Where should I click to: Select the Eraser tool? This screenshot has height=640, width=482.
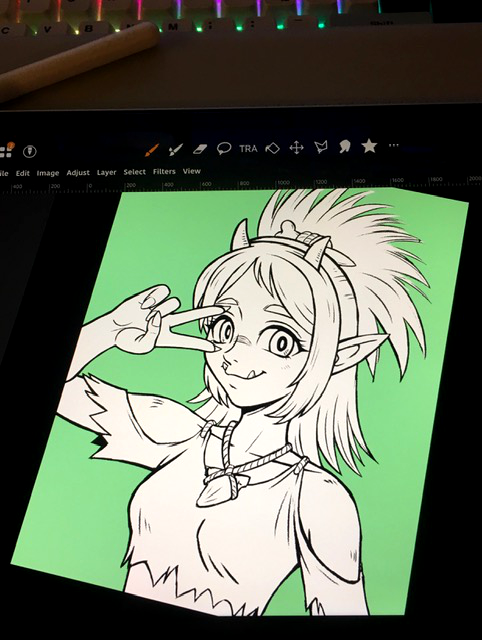click(x=200, y=149)
